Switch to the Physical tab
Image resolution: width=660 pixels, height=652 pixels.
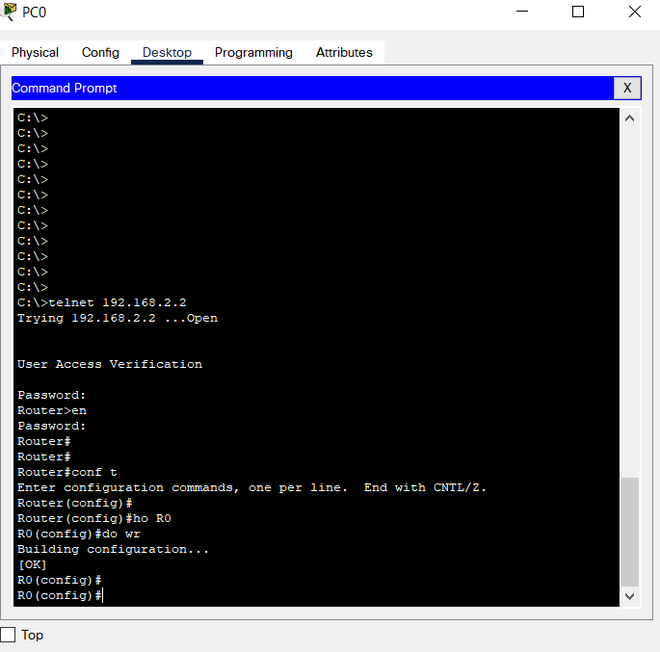(x=35, y=53)
